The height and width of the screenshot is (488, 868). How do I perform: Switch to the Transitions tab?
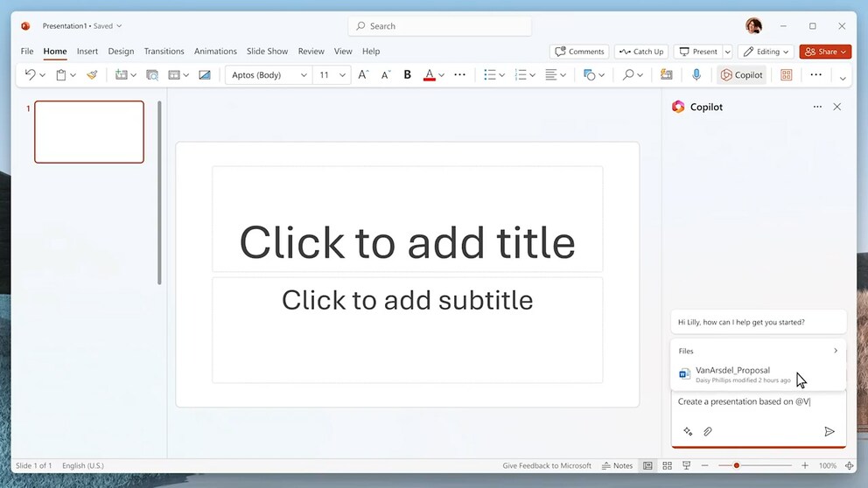164,52
